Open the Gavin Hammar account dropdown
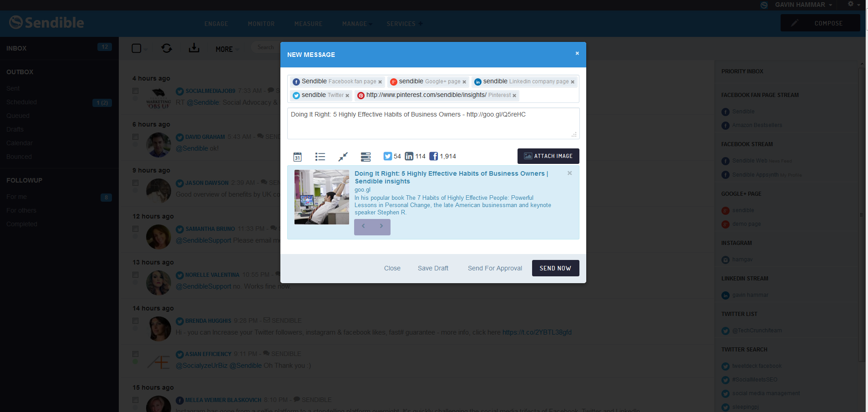The image size is (868, 412). [803, 5]
